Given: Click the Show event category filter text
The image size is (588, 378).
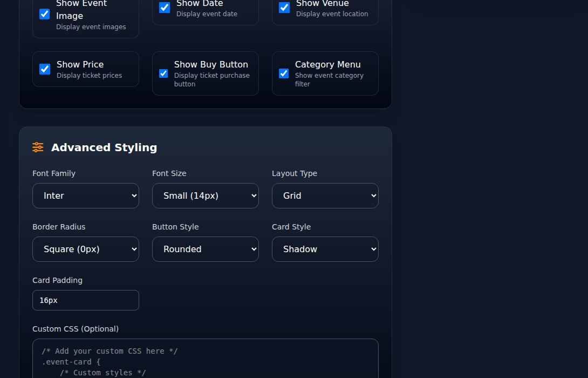Looking at the screenshot, I should tap(329, 79).
